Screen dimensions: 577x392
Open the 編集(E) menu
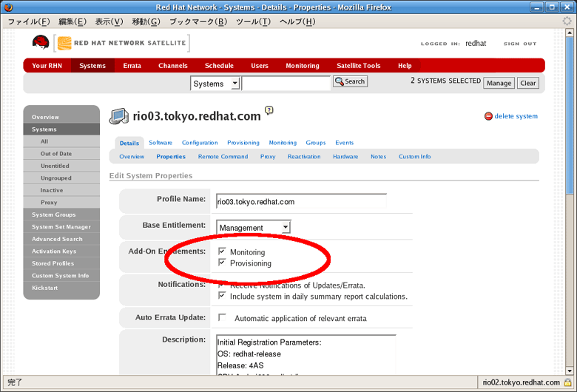click(72, 21)
